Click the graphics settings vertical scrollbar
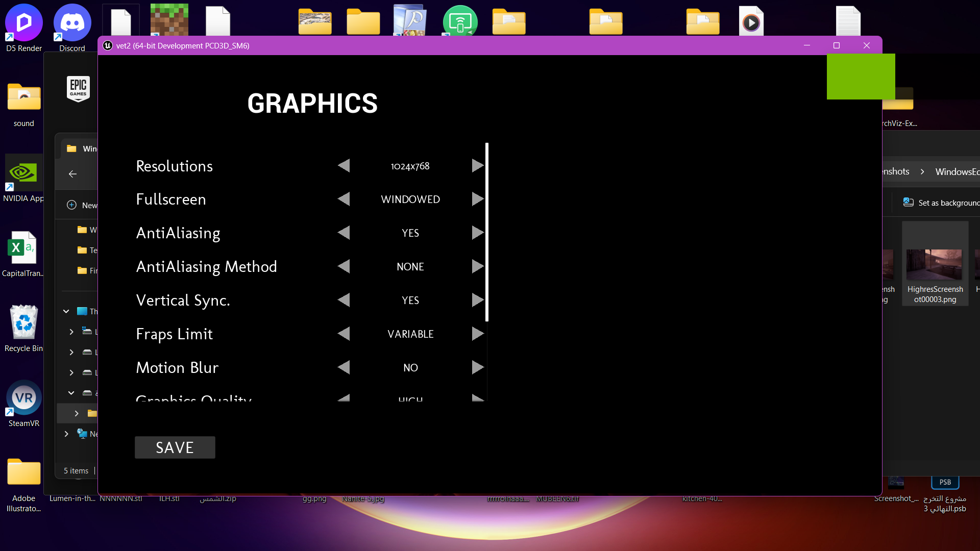This screenshot has width=980, height=551. (487, 232)
